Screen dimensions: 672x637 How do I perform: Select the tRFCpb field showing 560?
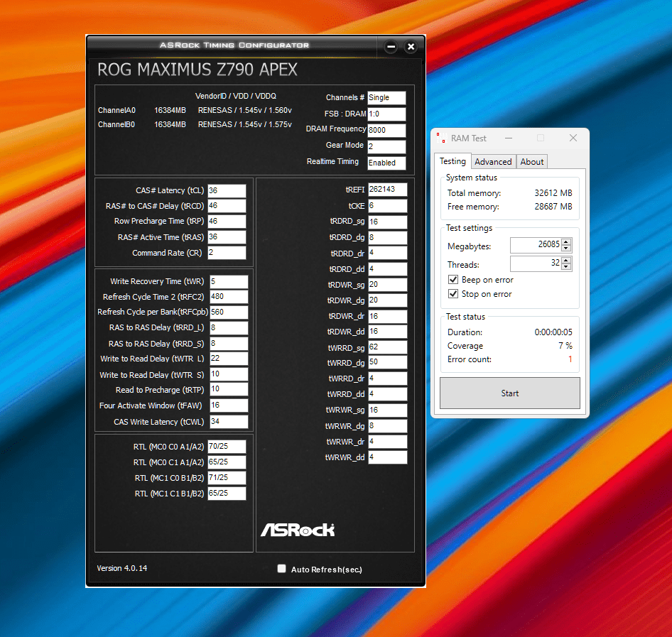point(229,312)
